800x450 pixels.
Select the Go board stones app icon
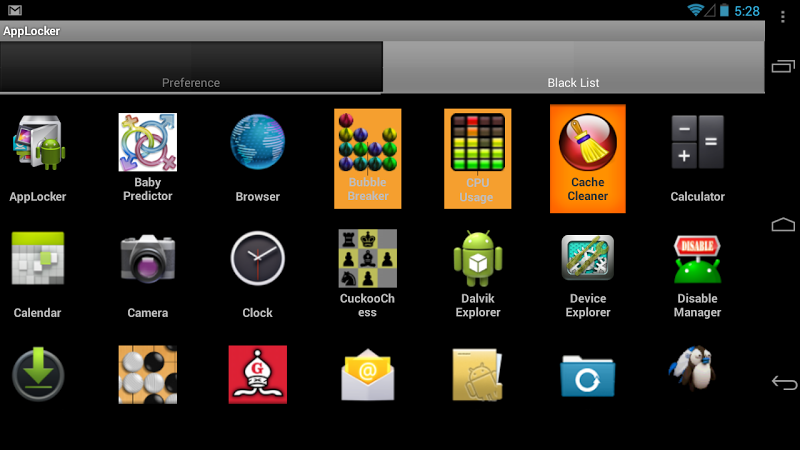[x=147, y=374]
